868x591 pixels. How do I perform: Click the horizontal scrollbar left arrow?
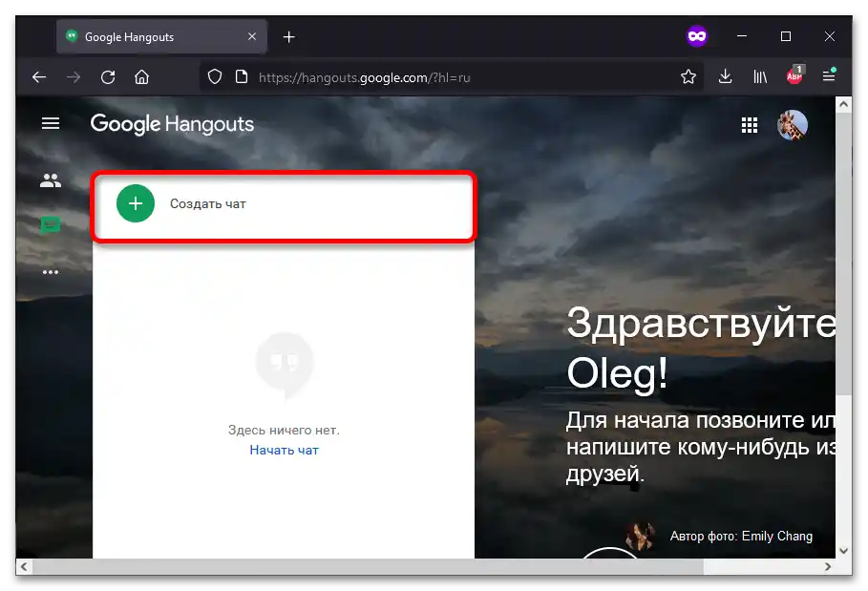pyautogui.click(x=24, y=566)
